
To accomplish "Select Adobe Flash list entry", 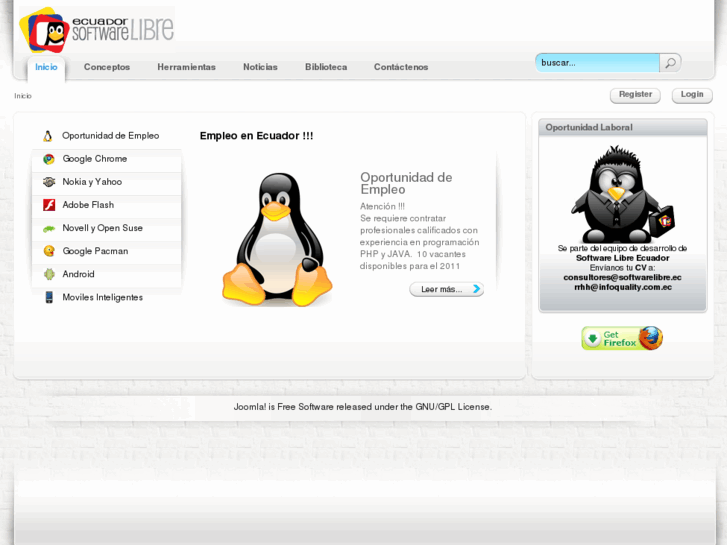I will 106,205.
